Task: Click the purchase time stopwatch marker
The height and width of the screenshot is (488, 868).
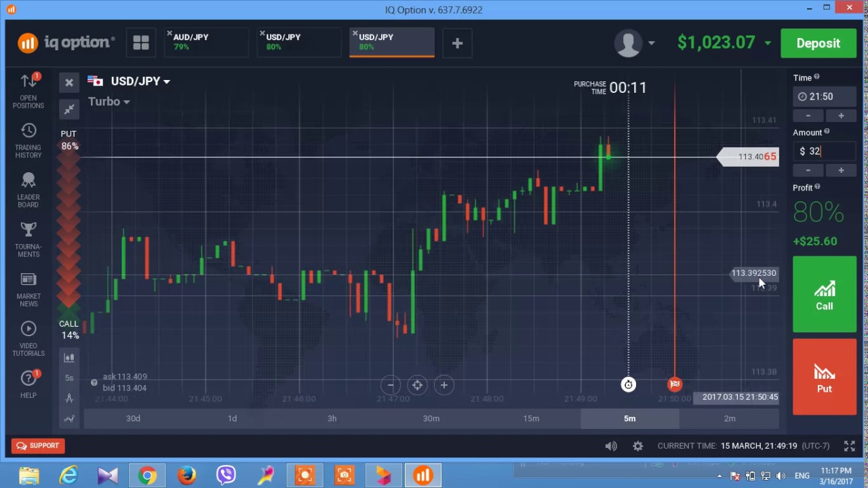Action: 629,385
